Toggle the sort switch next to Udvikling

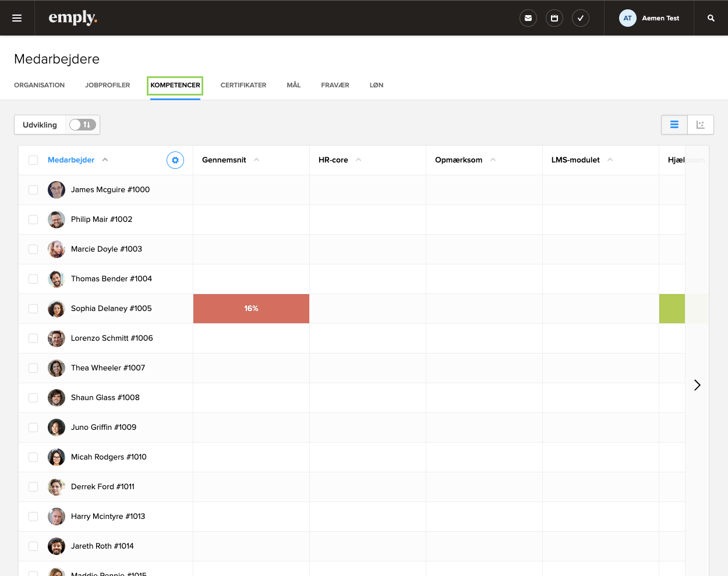[82, 124]
